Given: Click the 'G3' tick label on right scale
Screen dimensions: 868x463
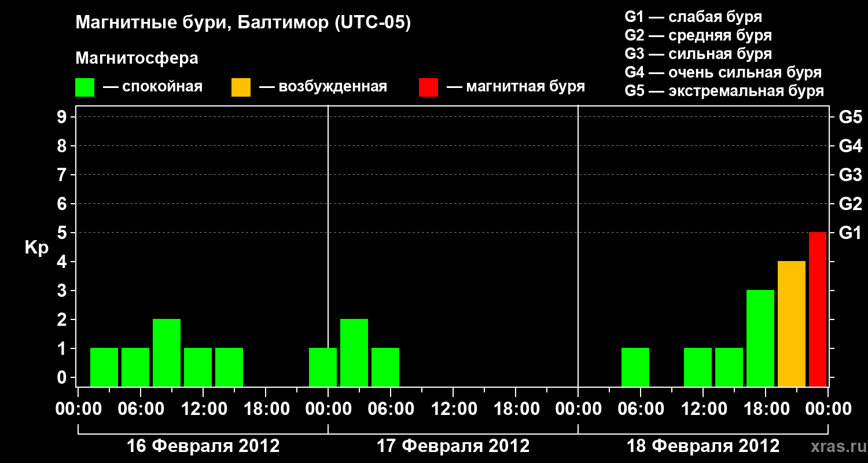Looking at the screenshot, I should (x=850, y=175).
